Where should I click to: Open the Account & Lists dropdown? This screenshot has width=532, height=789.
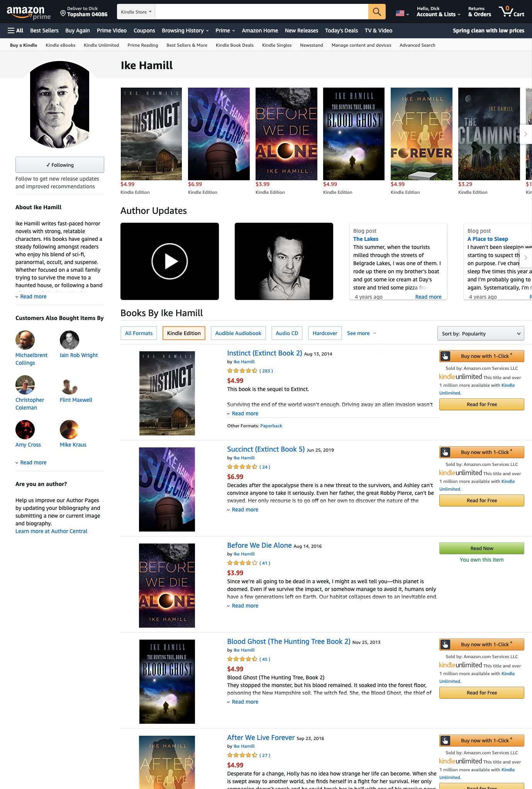pyautogui.click(x=439, y=12)
